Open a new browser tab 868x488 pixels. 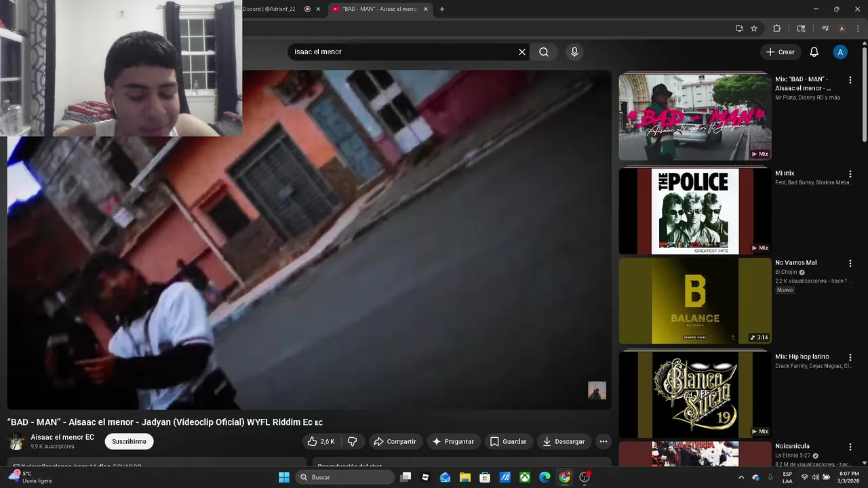(x=442, y=9)
